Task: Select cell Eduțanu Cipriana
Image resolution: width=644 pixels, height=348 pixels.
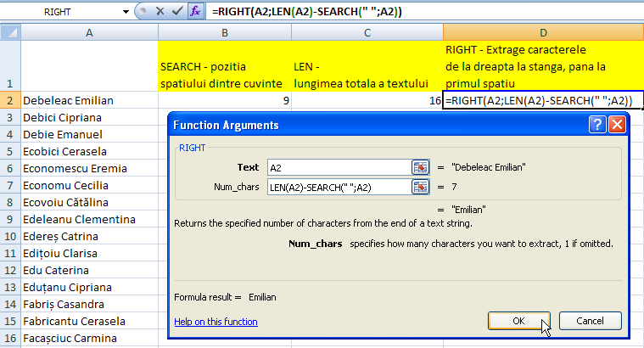Action: click(x=89, y=287)
